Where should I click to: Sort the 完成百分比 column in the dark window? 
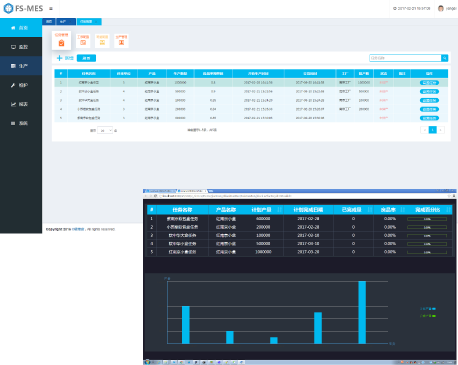[x=448, y=210]
